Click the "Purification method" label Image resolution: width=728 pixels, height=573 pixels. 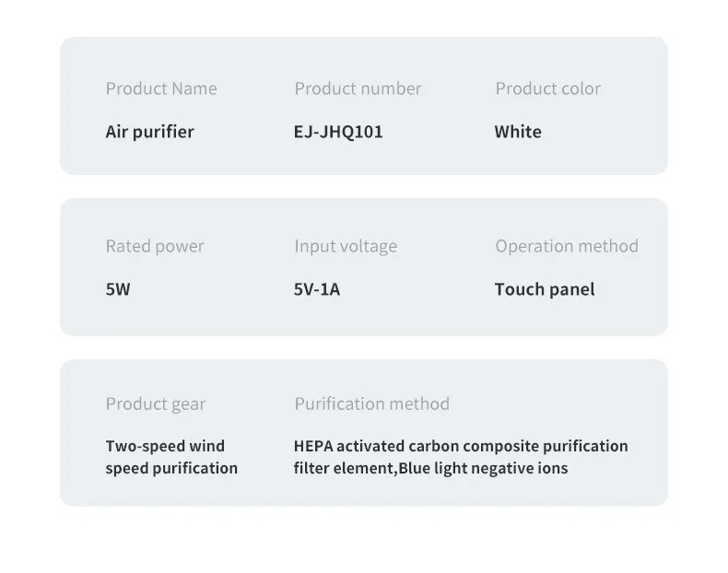(x=371, y=403)
